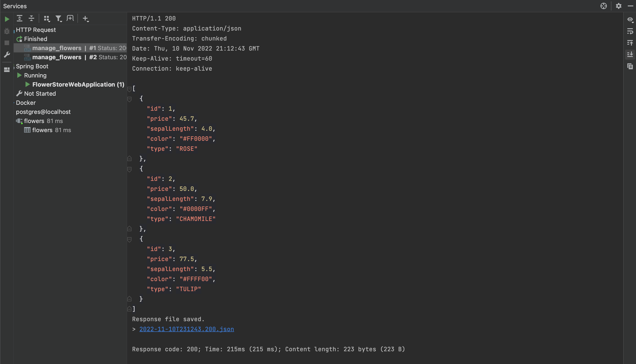The image size is (636, 364).
Task: Click the Copy Response Body icon
Action: coord(630,66)
